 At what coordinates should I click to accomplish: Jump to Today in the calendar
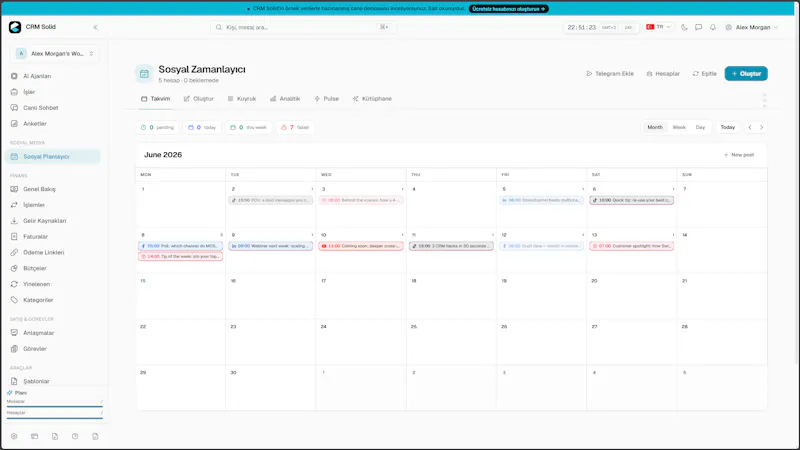tap(728, 127)
